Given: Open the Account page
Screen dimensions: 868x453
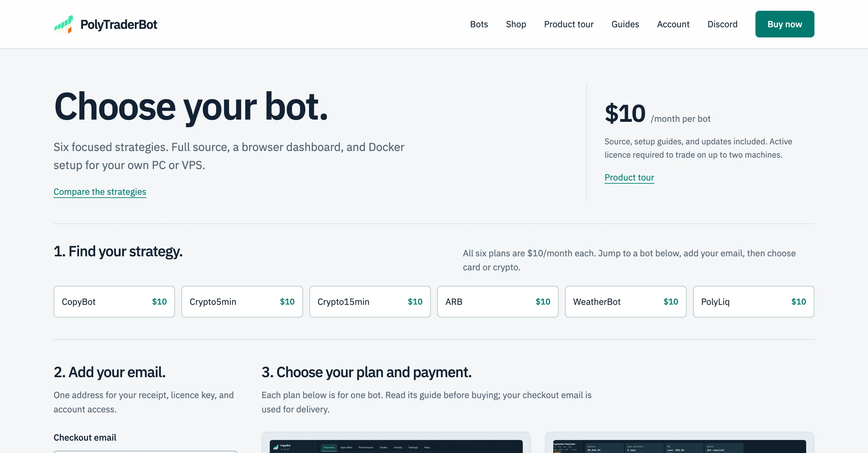Looking at the screenshot, I should coord(673,24).
